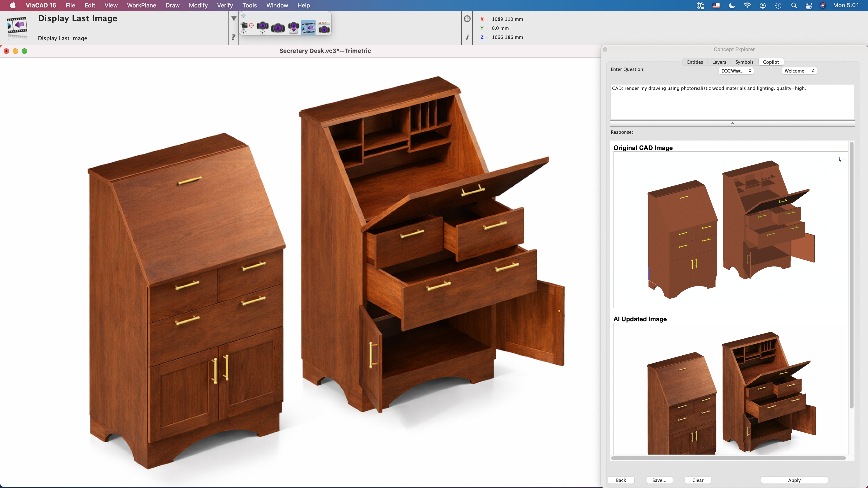
Task: Click the question mark help icon
Action: (x=233, y=37)
